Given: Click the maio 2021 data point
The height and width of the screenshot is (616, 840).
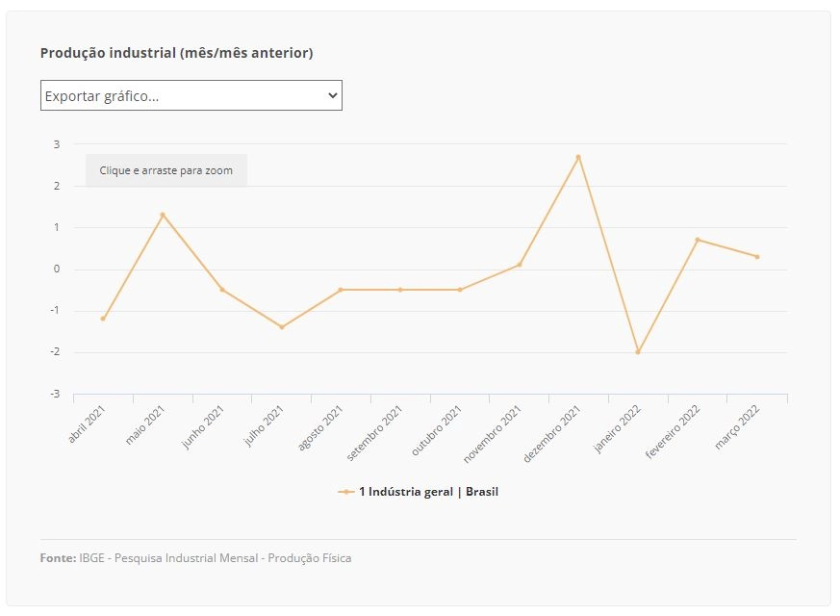Looking at the screenshot, I should (x=163, y=215).
